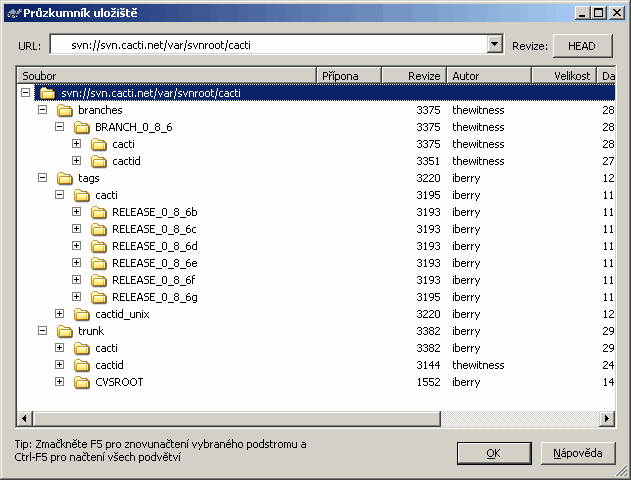
Task: Click the RELEASE_0_8_6b folder icon
Action: click(x=99, y=212)
